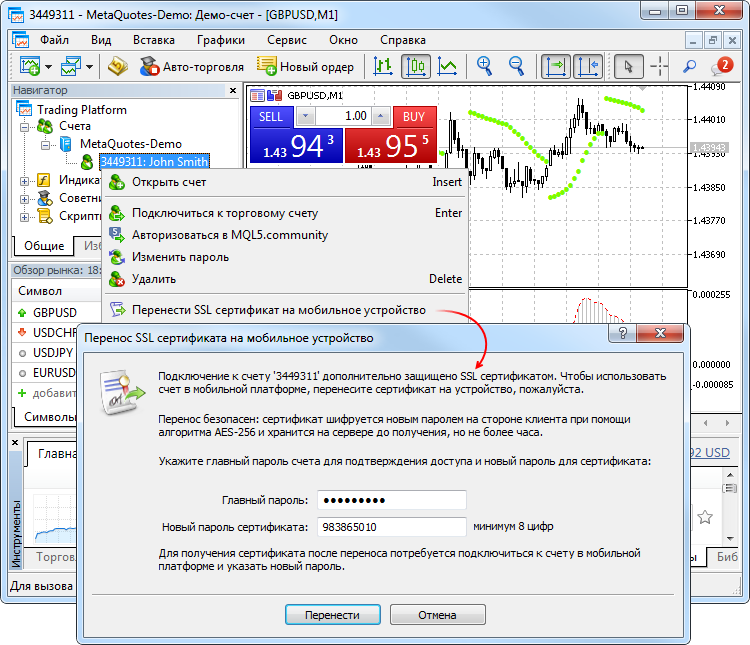Click into Новый пароль сертификата field
This screenshot has height=645, width=750.
point(392,527)
